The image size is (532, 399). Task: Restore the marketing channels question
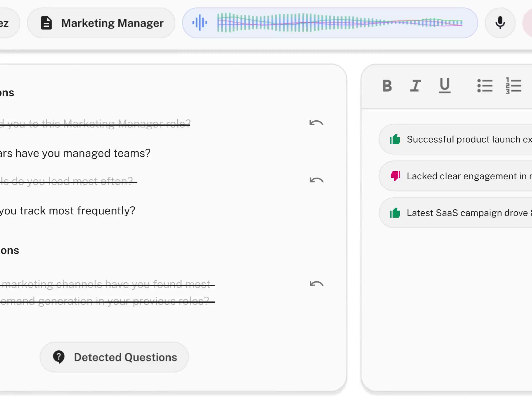click(316, 284)
